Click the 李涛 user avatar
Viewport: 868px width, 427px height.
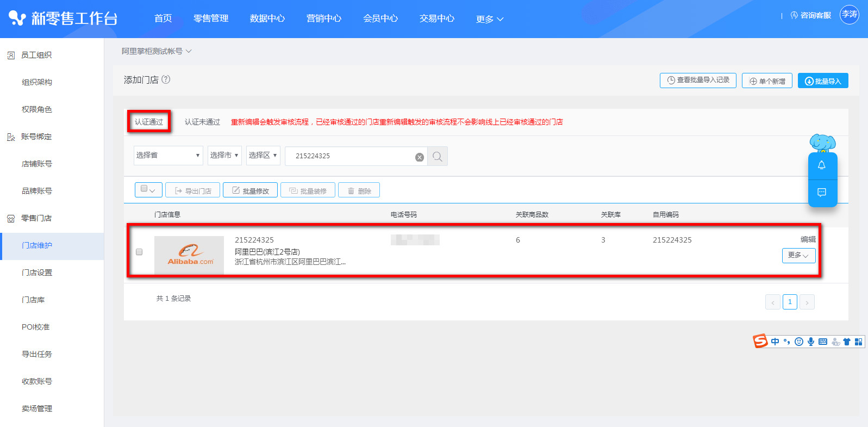(849, 15)
